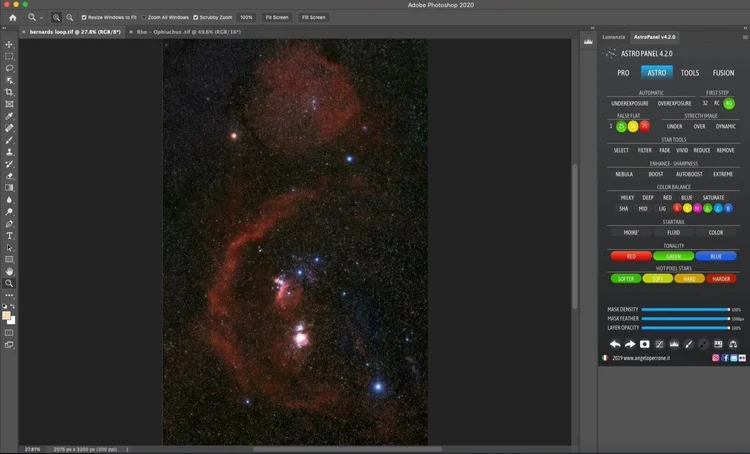Screen dimensions: 750x454
Task: Open Zoom tool preset dropdown arrow
Action: tap(42, 18)
